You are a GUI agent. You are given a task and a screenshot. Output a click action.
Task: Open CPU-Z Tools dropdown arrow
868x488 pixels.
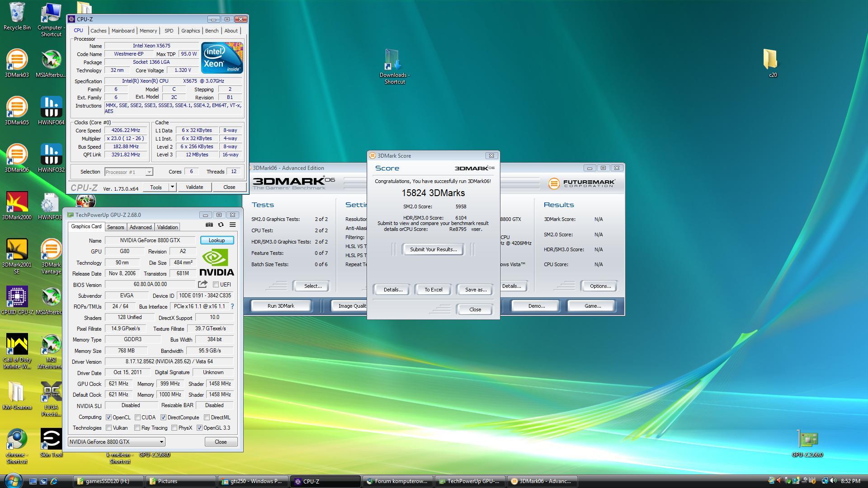pos(172,187)
